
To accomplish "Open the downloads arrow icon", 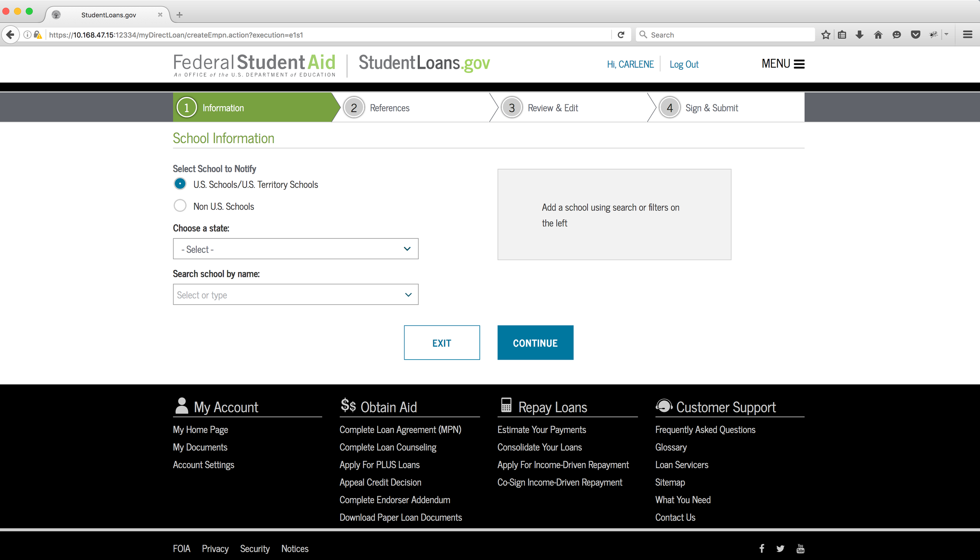I will click(859, 35).
